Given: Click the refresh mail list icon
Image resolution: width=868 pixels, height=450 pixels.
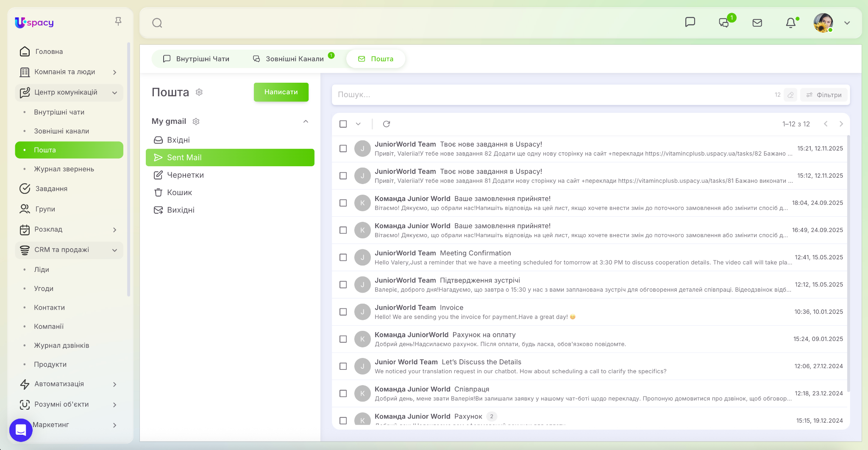Looking at the screenshot, I should (x=386, y=124).
